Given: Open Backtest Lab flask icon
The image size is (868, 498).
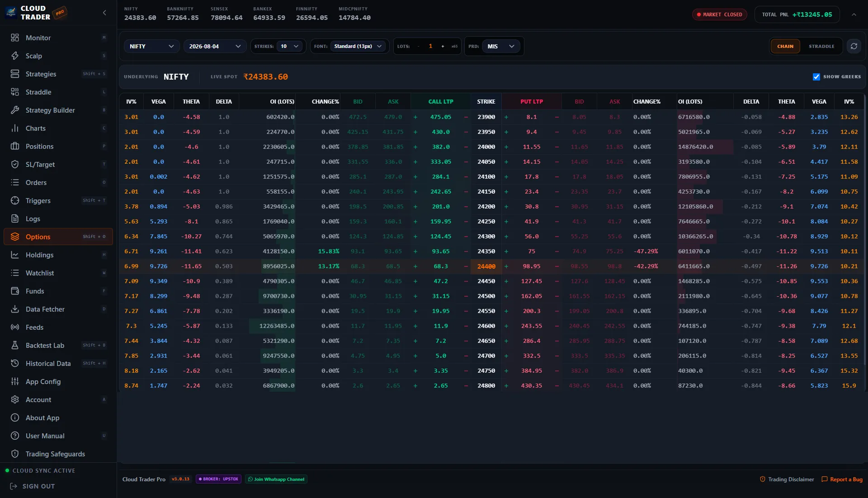Looking at the screenshot, I should coord(15,345).
